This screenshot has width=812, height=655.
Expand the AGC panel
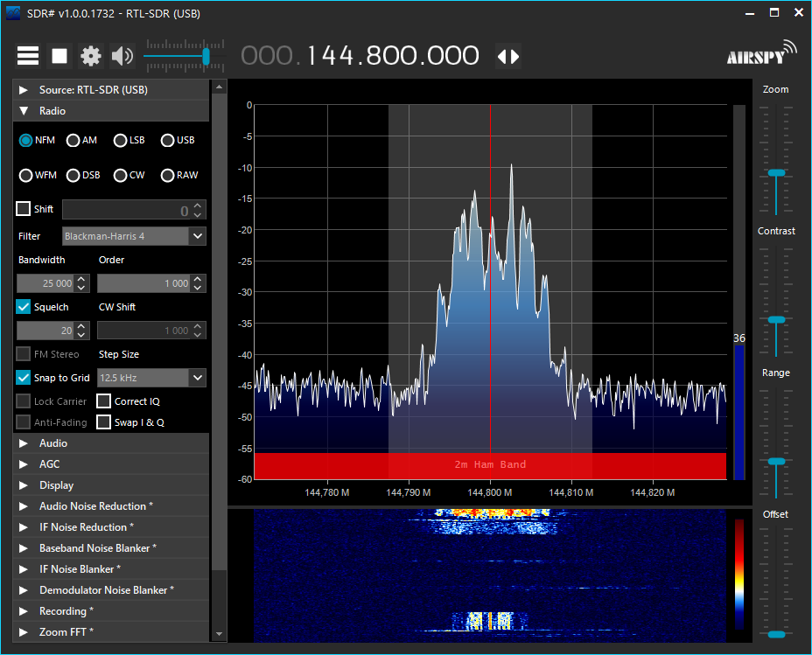[x=111, y=464]
